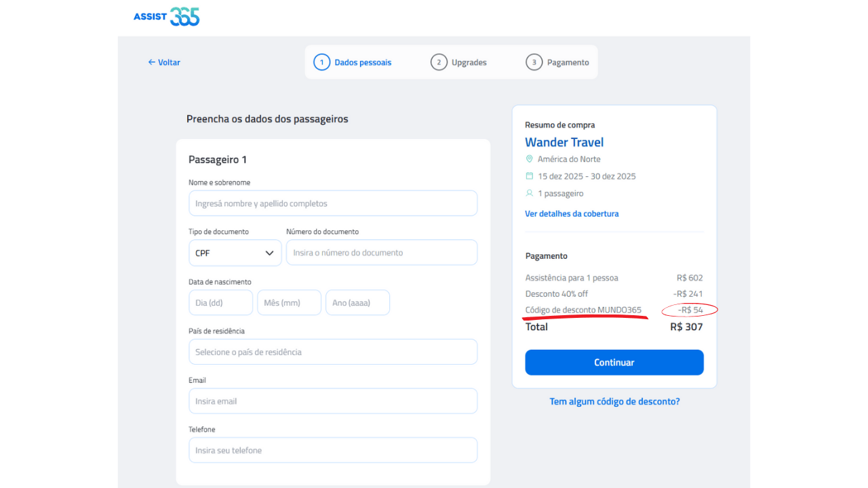Focus the Telefone input field

coord(333,450)
